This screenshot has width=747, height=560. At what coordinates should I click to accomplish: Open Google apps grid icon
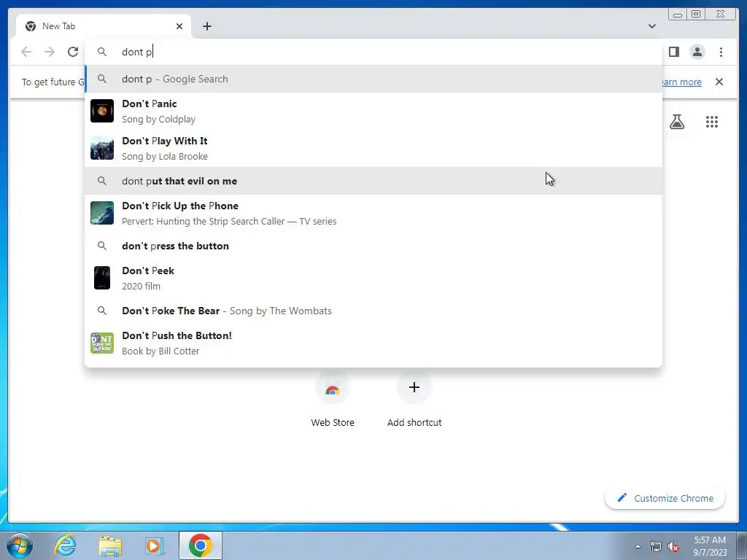[x=711, y=122]
